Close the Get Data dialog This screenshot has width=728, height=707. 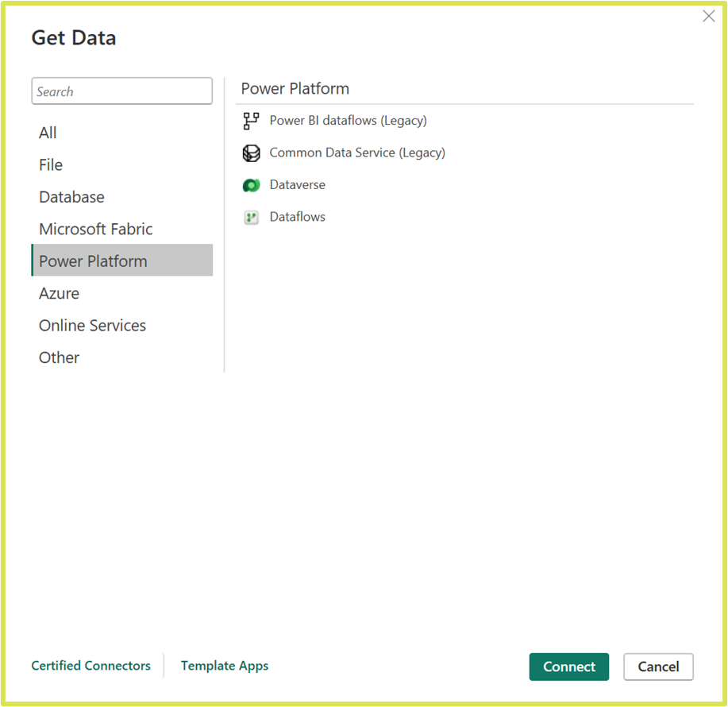coord(708,16)
